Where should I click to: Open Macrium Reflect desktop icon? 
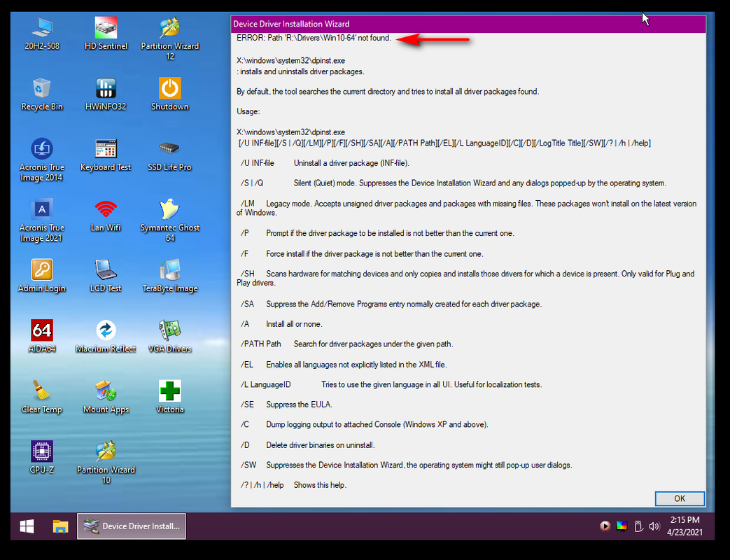[106, 337]
